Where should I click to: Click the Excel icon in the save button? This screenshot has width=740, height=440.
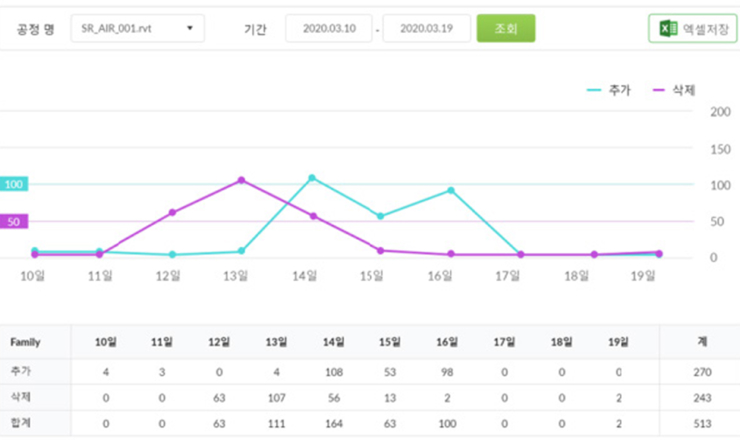(x=669, y=29)
